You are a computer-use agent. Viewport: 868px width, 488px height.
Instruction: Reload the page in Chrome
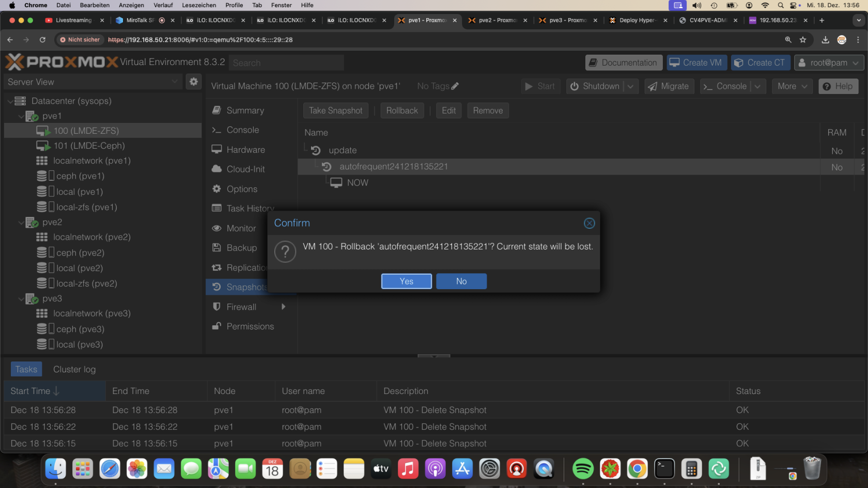[42, 40]
